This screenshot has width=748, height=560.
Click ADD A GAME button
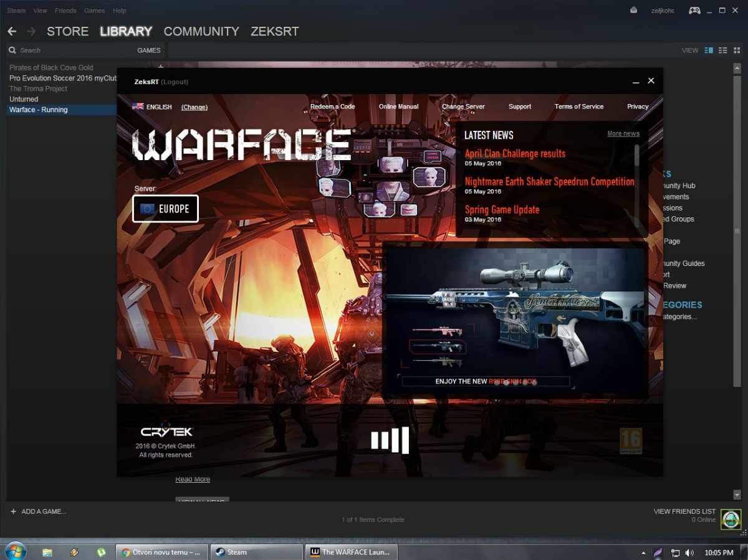click(x=38, y=511)
